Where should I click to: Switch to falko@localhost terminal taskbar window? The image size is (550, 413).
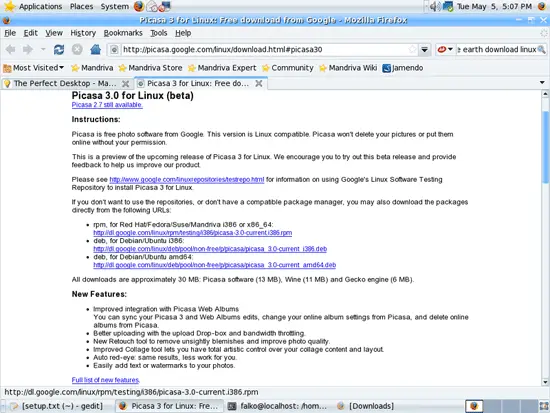(278, 406)
